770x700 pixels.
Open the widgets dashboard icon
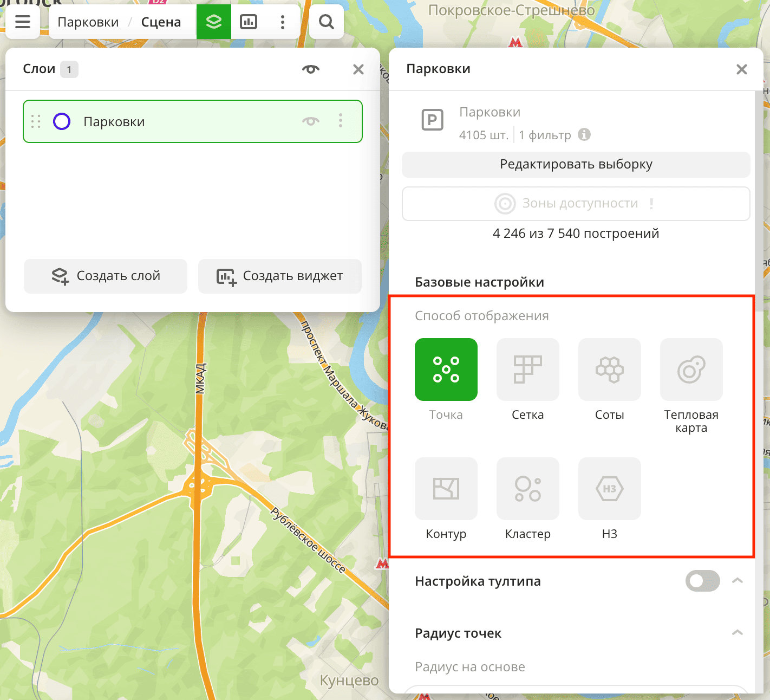[x=249, y=22]
